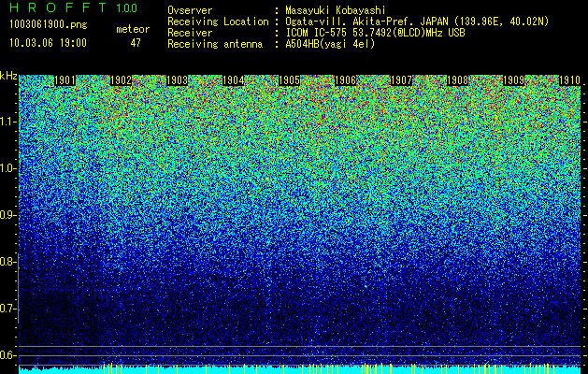This screenshot has width=588, height=374.
Task: Click the Ogata-vill. Akita-Pref. JAPAN location text
Action: pos(417,22)
